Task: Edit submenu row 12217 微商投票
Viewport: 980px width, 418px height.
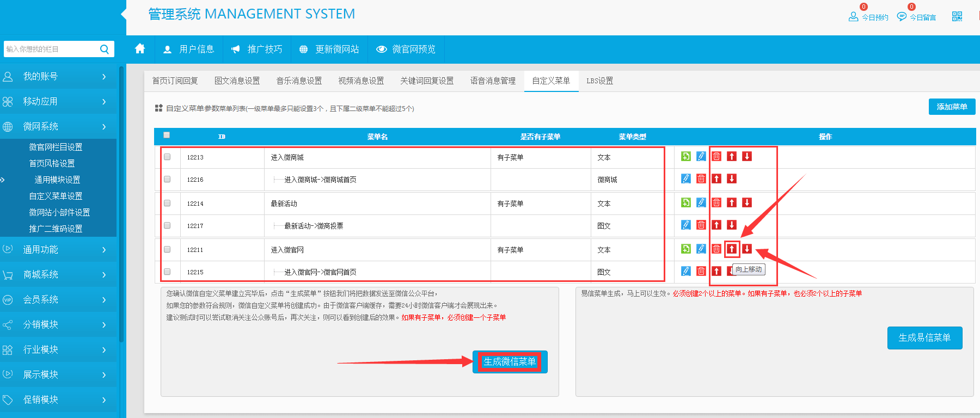Action: click(x=686, y=225)
